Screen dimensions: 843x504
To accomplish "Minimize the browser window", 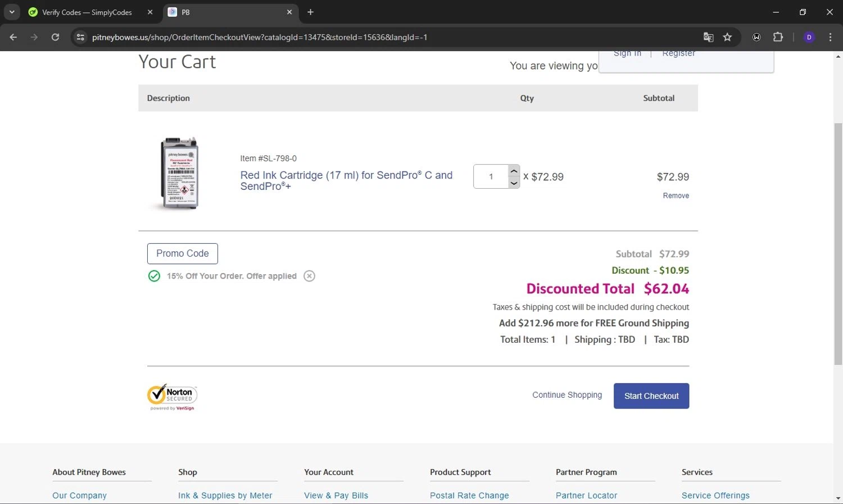I will (776, 12).
